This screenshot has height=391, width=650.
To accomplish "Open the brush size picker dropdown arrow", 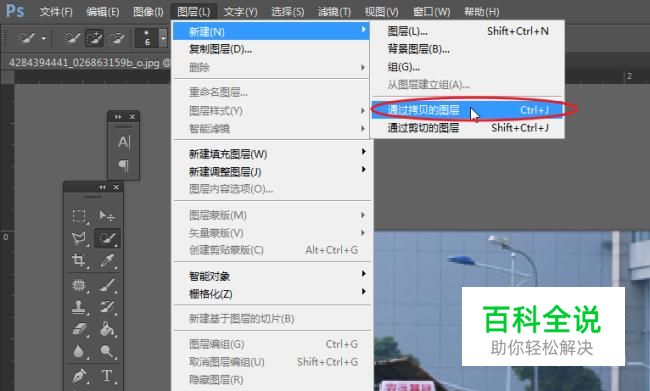I will (163, 39).
